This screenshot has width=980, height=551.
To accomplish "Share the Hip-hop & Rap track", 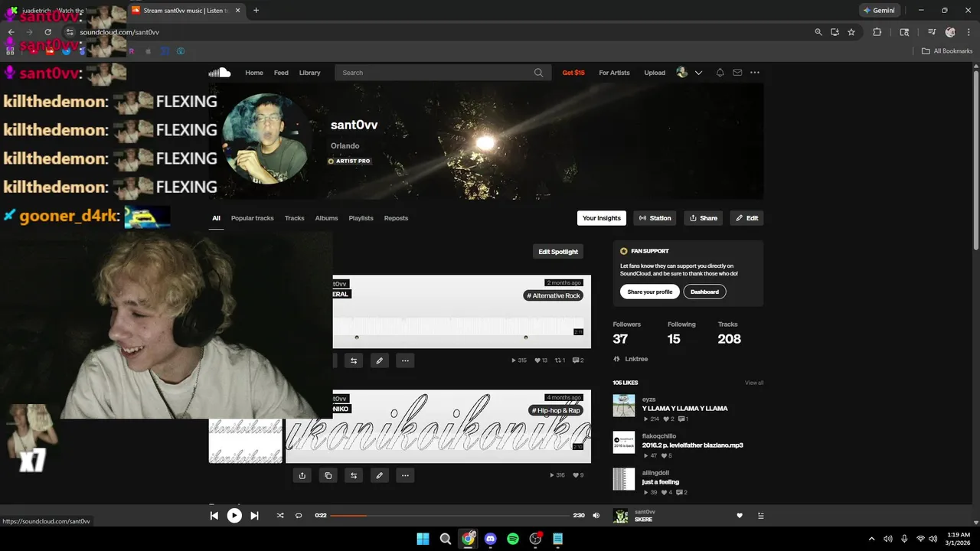I will click(x=302, y=475).
